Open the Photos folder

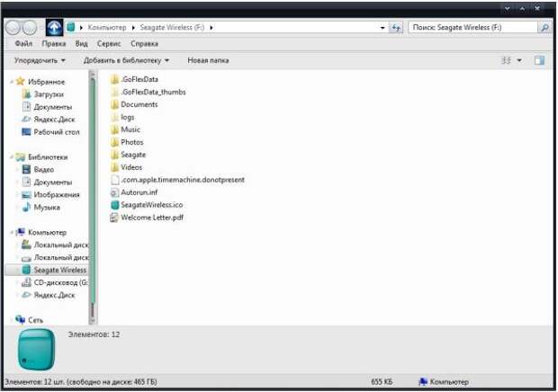[131, 142]
